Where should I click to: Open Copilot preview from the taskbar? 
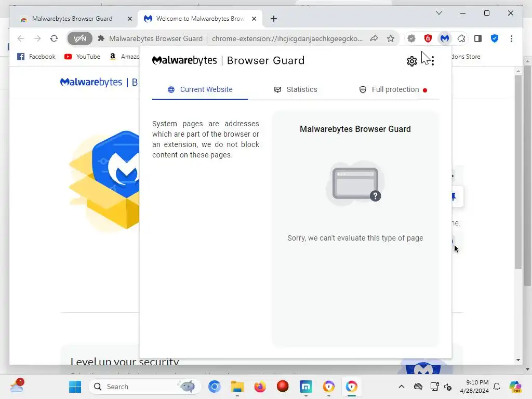[515, 387]
